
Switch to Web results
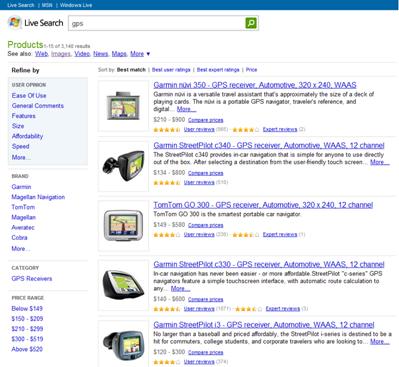[x=41, y=54]
